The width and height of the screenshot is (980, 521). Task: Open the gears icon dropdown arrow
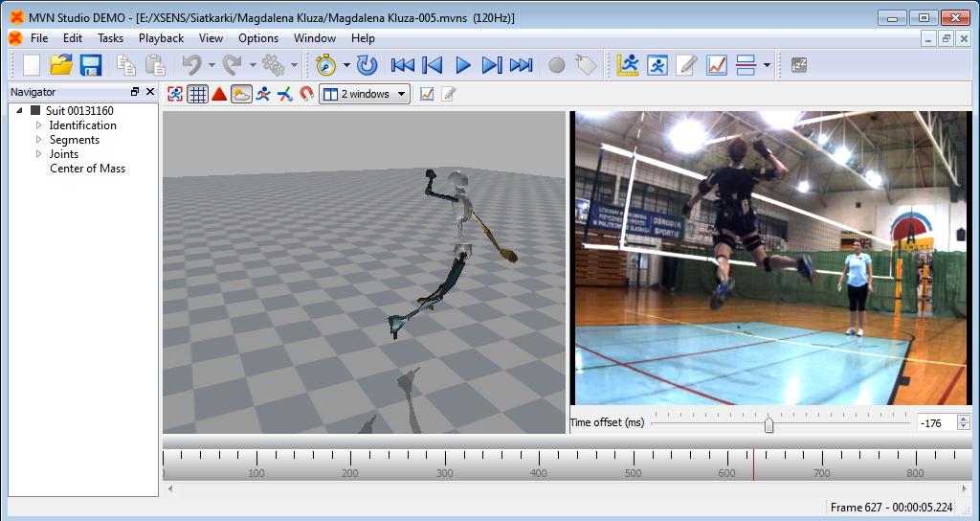pos(295,65)
